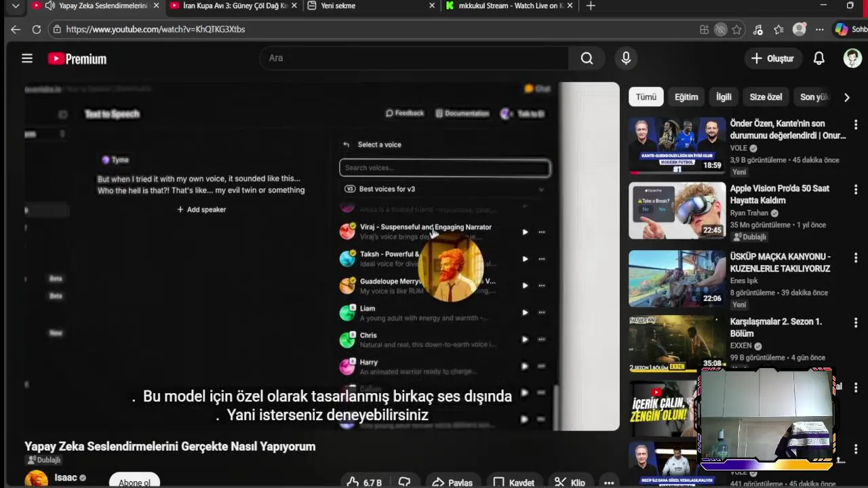868x488 pixels.
Task: Like the video showing 6,7 B
Action: 365,482
